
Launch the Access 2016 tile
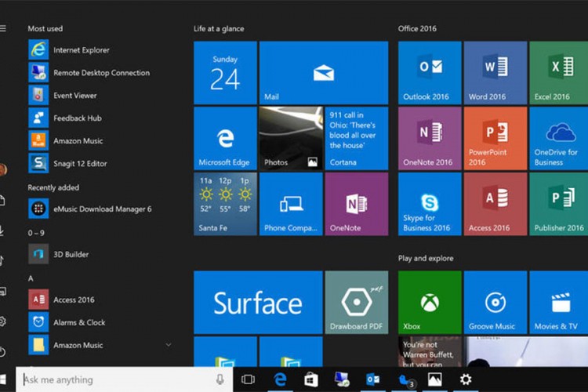tap(495, 204)
